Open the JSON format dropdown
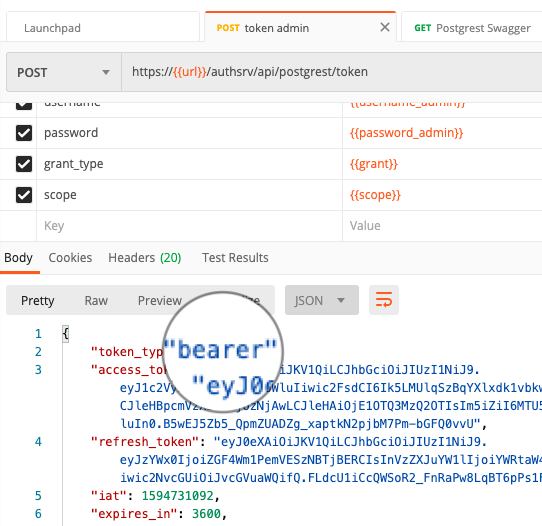Viewport: 542px width, 526px height. 321,300
